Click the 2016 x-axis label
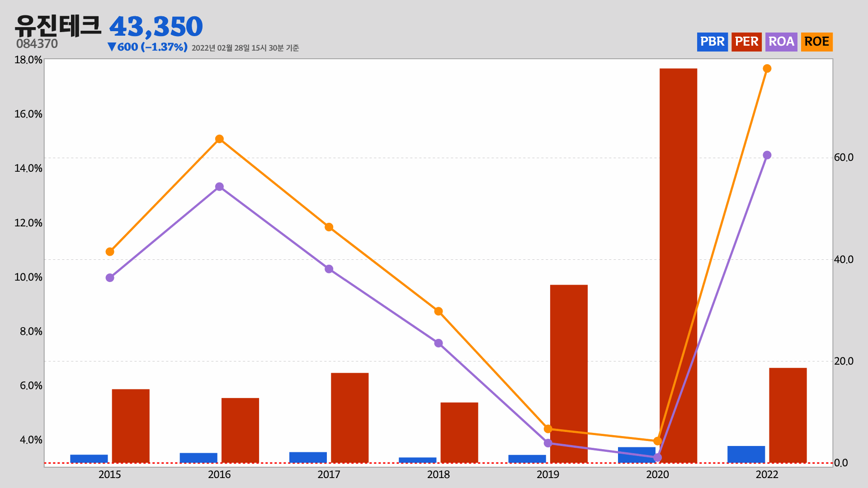868x488 pixels. 219,474
